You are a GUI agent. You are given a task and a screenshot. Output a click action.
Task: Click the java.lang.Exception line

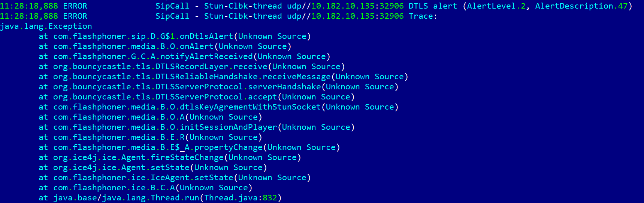[x=46, y=26]
